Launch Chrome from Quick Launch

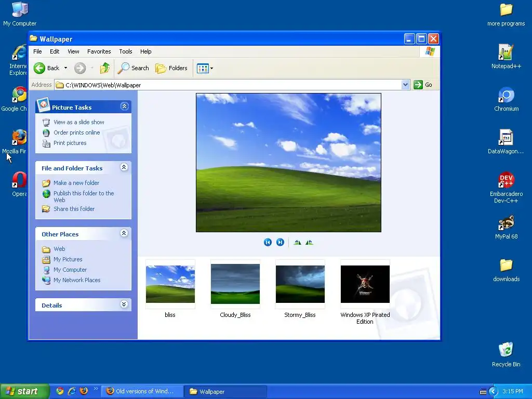click(x=60, y=391)
